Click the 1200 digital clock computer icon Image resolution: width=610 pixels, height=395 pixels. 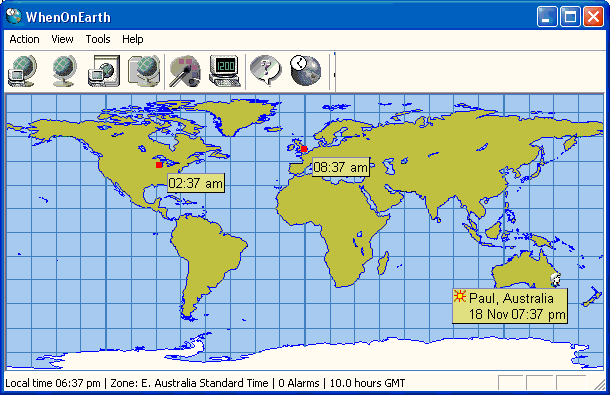coord(225,71)
